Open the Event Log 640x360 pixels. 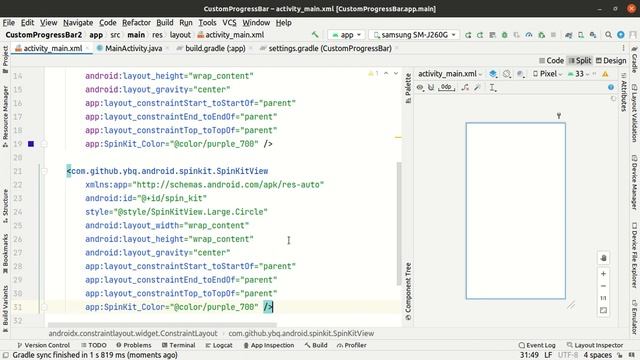tap(537, 345)
